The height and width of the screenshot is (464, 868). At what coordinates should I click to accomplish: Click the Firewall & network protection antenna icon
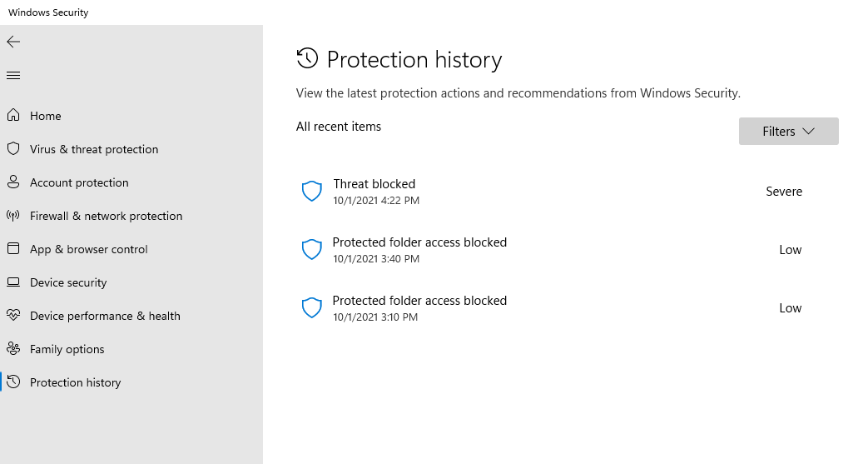13,216
